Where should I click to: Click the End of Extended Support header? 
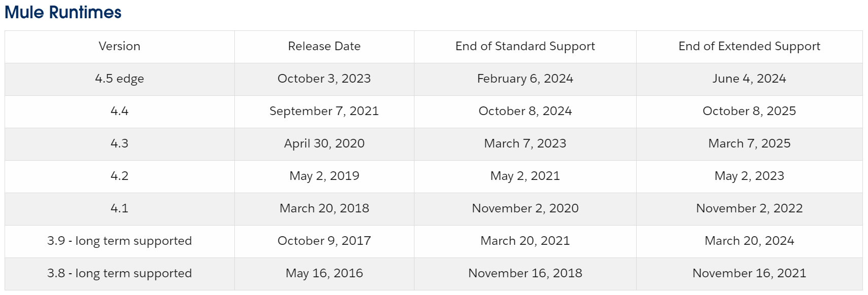click(749, 46)
